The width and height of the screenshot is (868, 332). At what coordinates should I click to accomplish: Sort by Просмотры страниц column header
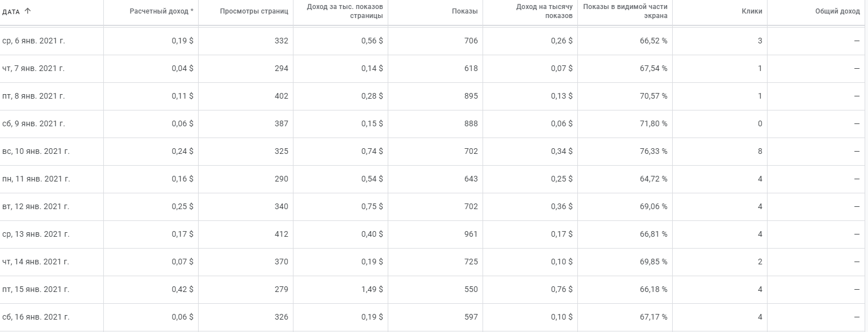(x=254, y=11)
